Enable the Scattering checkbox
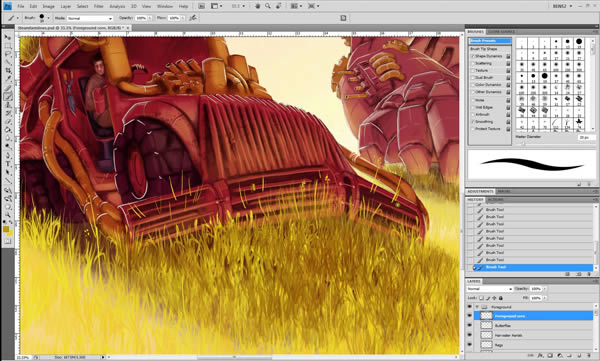Viewport: 600px width, 361px height. tap(473, 64)
